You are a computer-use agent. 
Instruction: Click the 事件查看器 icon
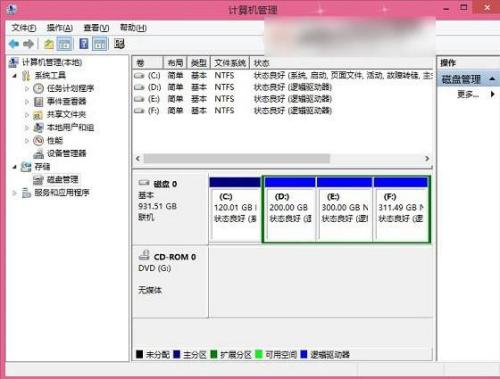click(38, 101)
